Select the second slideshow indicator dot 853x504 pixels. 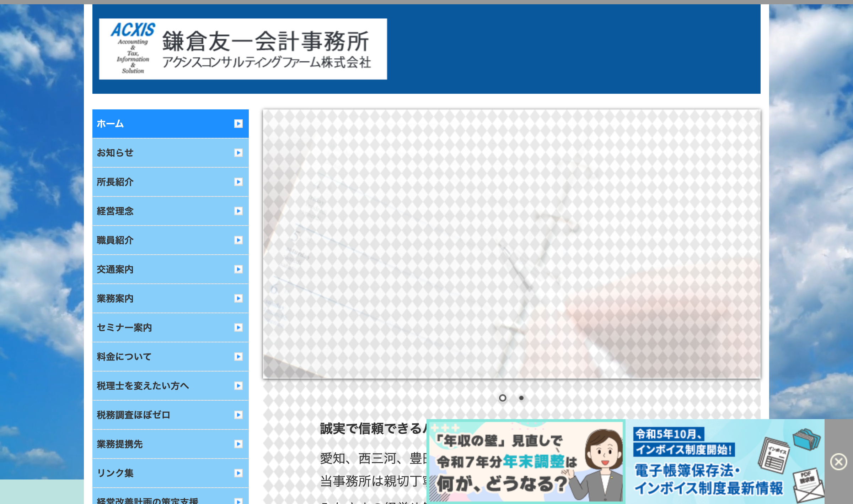pyautogui.click(x=521, y=398)
